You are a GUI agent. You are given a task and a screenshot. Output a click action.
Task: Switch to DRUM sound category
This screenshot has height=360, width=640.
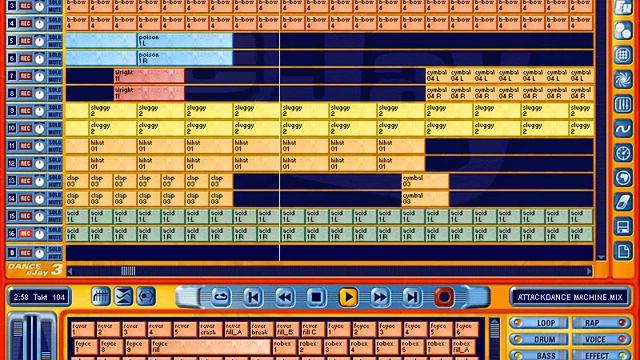point(538,339)
